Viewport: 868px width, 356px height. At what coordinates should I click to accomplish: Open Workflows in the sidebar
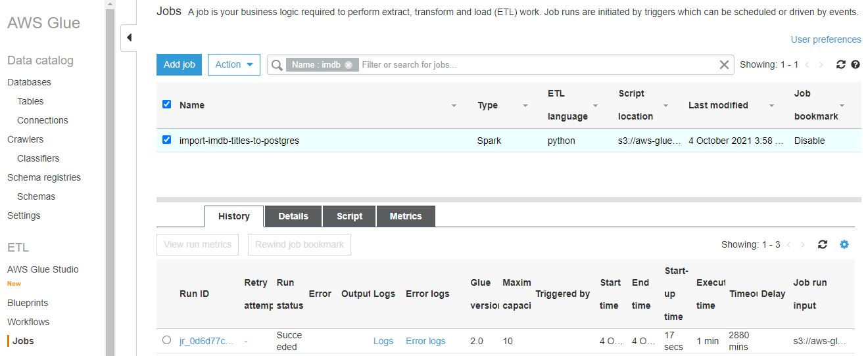coord(28,322)
